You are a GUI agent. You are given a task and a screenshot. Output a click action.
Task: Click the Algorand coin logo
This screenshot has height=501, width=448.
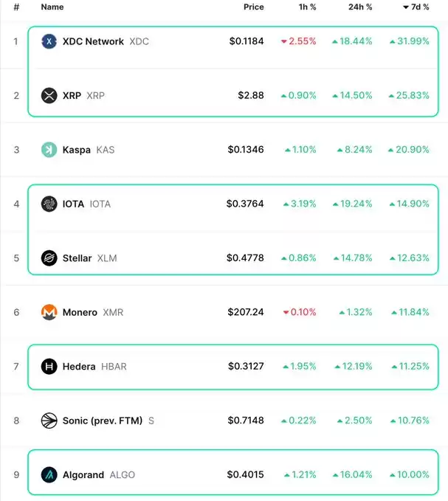pos(49,474)
